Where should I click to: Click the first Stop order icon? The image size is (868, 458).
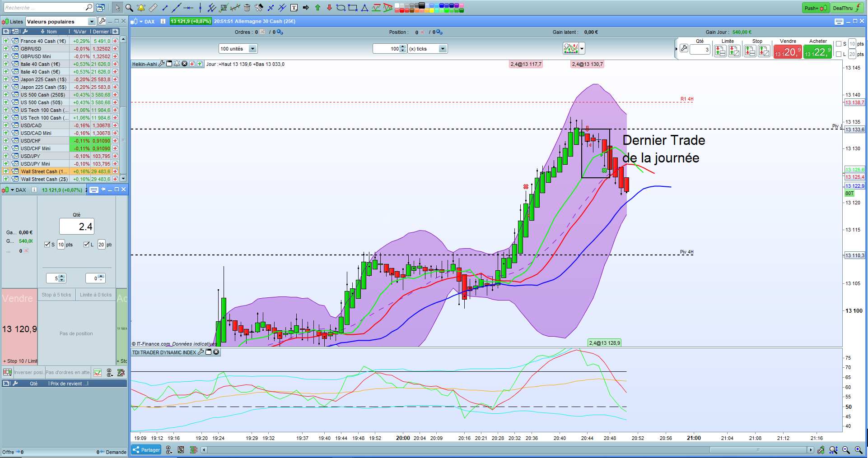pyautogui.click(x=750, y=51)
